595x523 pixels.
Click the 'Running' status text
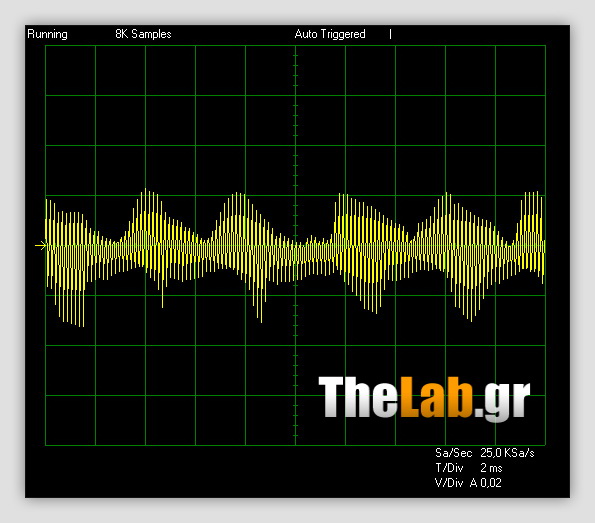47,34
